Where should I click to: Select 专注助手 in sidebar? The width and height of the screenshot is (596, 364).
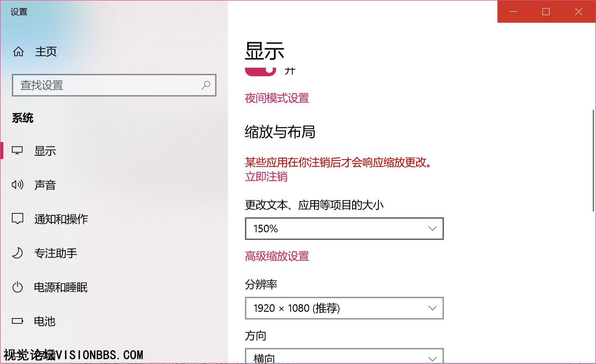point(55,253)
